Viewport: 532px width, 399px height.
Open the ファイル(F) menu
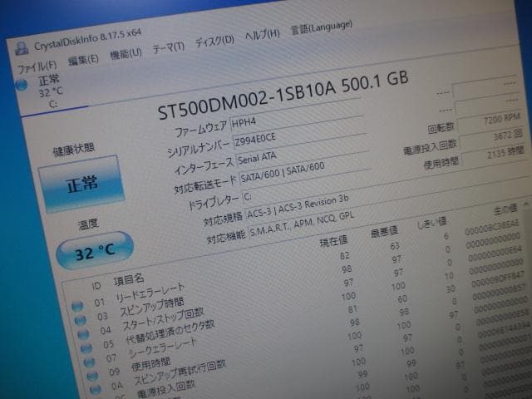click(x=37, y=66)
